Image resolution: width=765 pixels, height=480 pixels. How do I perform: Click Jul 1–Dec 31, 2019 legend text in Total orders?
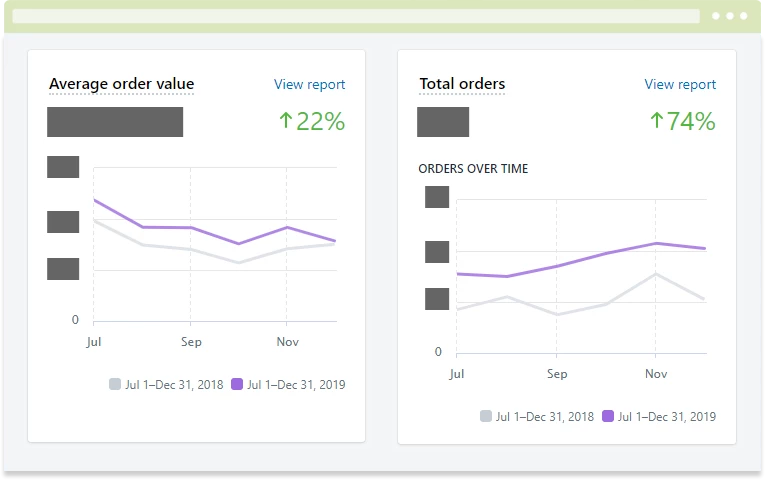(x=667, y=417)
